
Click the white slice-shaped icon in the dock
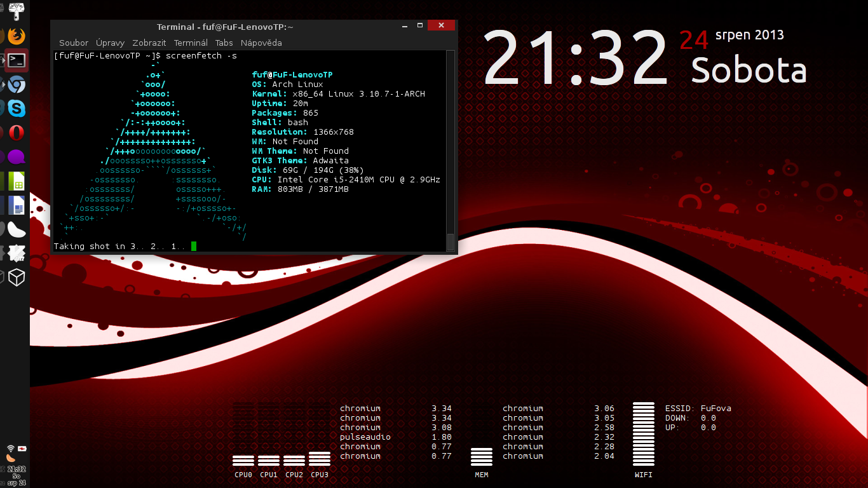point(17,229)
